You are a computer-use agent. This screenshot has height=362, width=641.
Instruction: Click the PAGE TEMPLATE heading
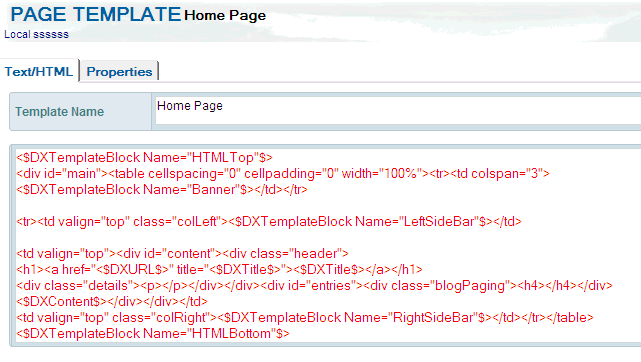96,14
